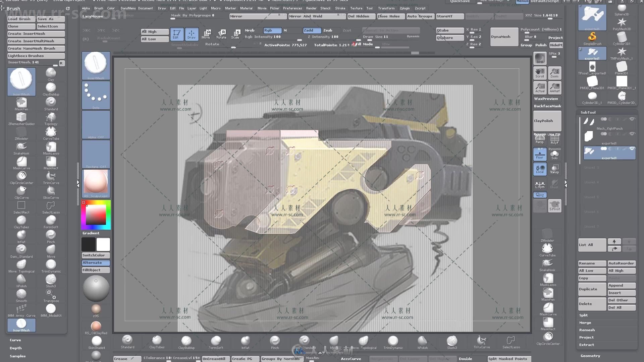Toggle Rgb paint mode
Screen dimensions: 644x362
click(x=272, y=30)
